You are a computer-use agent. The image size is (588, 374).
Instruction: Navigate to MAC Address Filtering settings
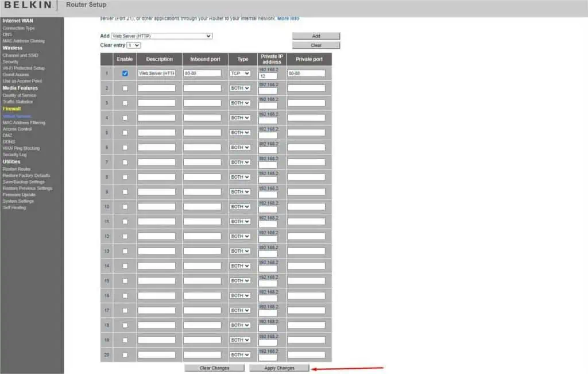coord(24,122)
